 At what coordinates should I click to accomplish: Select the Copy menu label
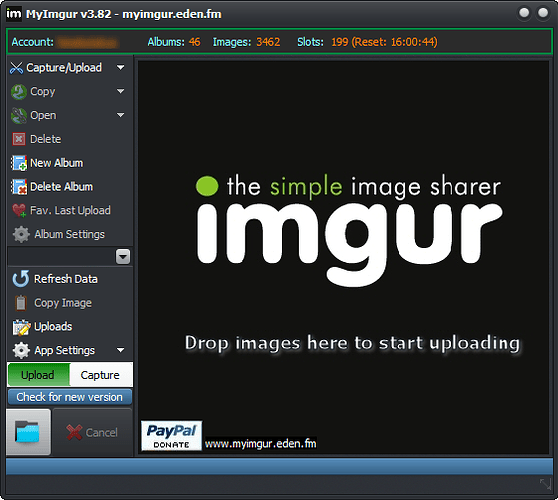point(43,92)
